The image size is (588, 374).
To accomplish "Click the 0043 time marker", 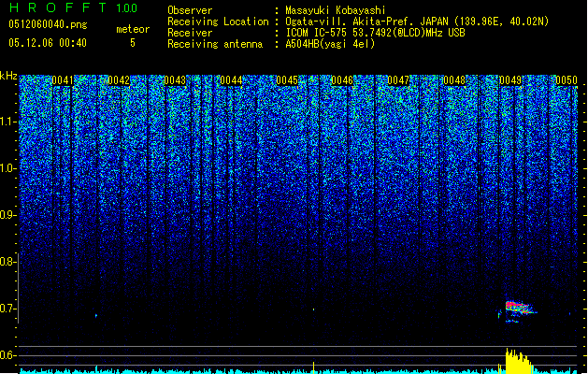I will click(175, 80).
